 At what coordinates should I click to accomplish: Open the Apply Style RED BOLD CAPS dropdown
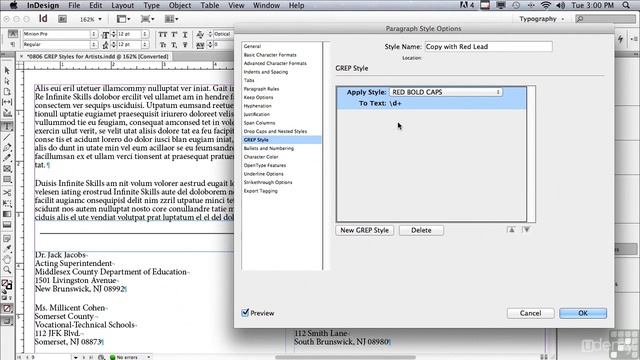point(446,92)
